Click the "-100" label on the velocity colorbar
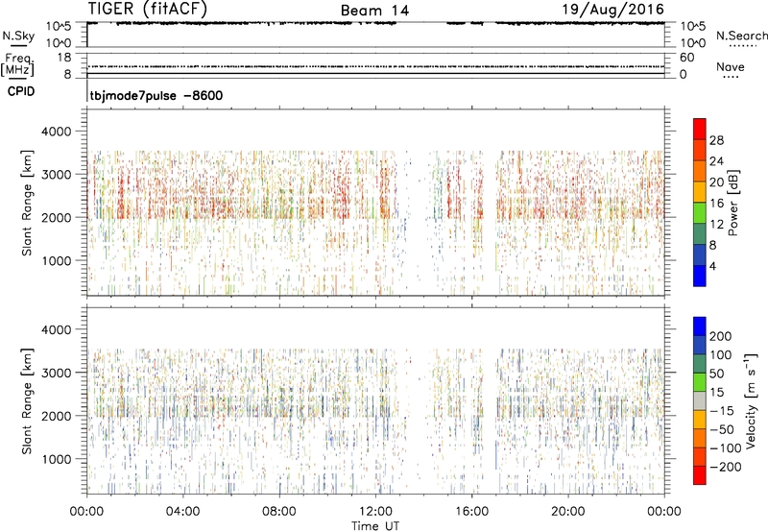Screen dimensions: 768x532 click(x=726, y=448)
